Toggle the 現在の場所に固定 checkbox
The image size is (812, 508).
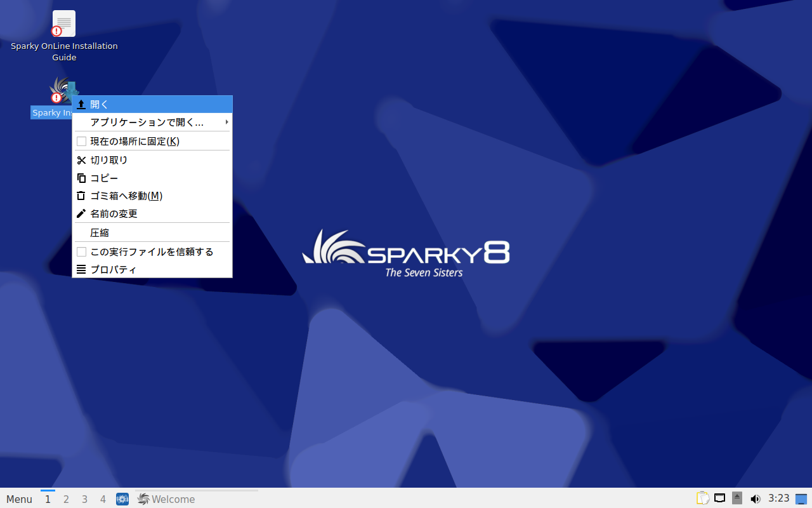(x=81, y=141)
